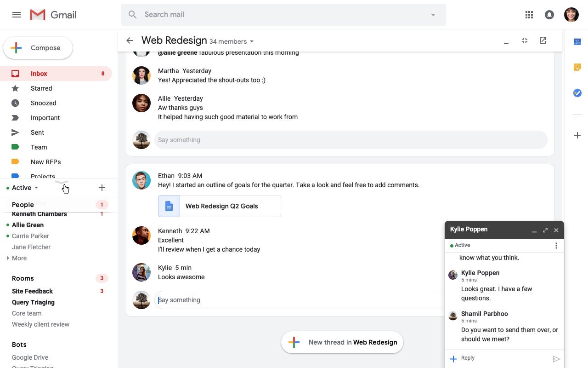
Task: Check notifications via the bell icon
Action: [x=549, y=14]
